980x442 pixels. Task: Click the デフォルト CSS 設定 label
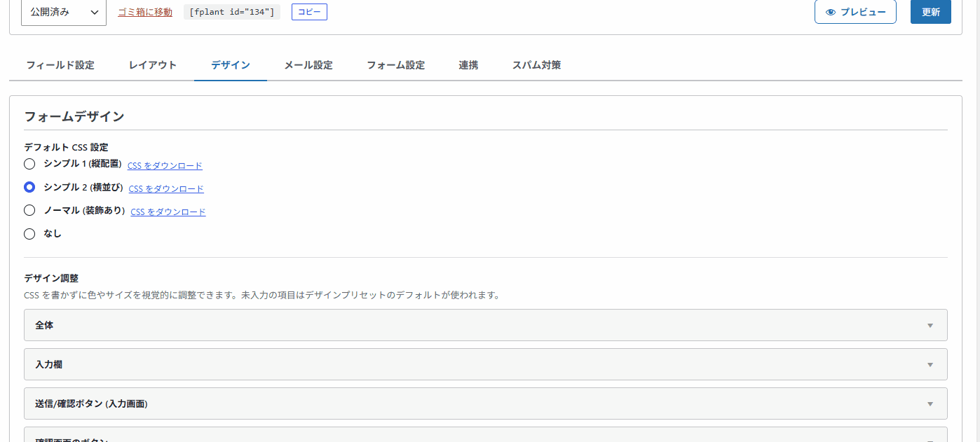click(66, 147)
